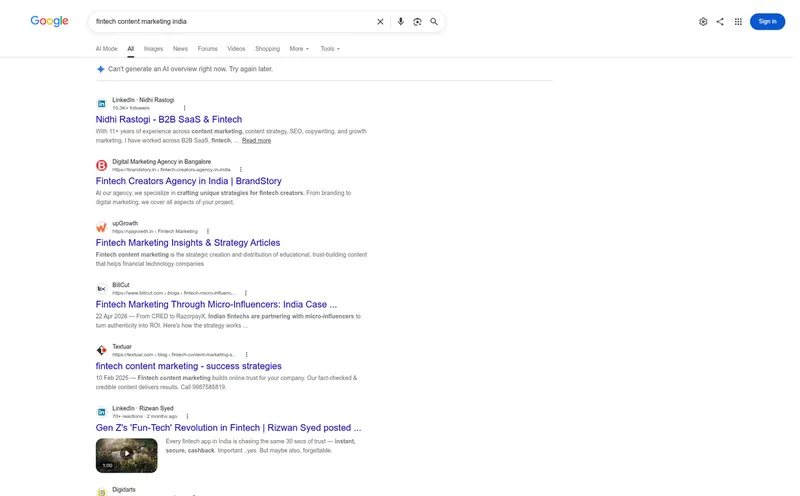Click 'LinkedIn · Nidhi Rastogi' source text
Viewport: 800px width, 496px height.
pos(143,100)
